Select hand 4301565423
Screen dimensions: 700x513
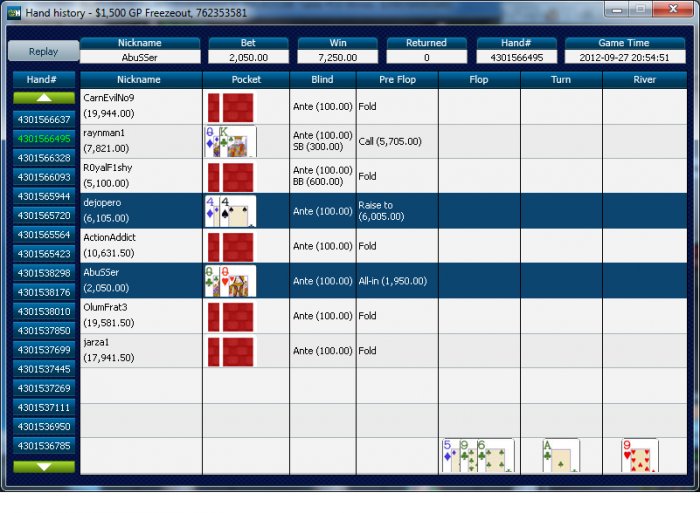click(x=44, y=254)
